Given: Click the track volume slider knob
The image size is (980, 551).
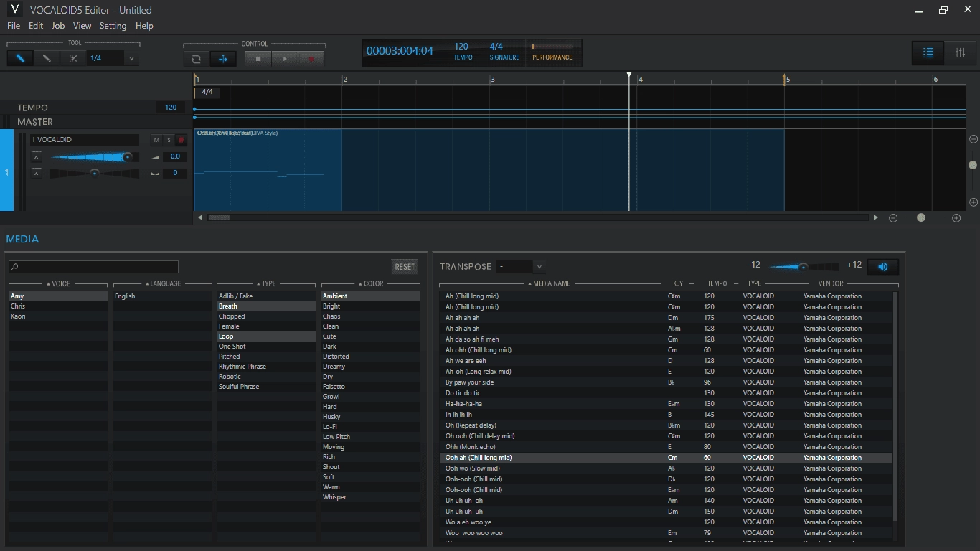Looking at the screenshot, I should pyautogui.click(x=127, y=156).
